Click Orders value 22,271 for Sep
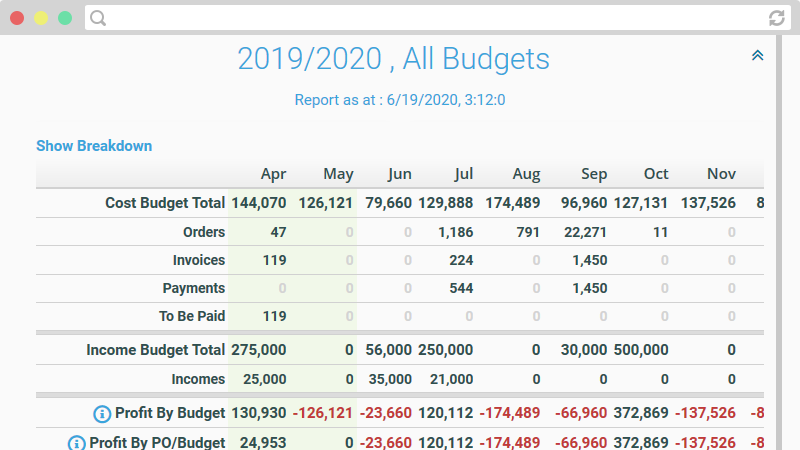 coord(585,232)
